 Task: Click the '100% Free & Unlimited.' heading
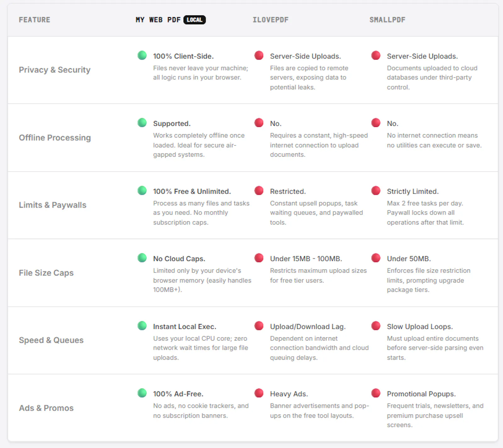pyautogui.click(x=192, y=191)
